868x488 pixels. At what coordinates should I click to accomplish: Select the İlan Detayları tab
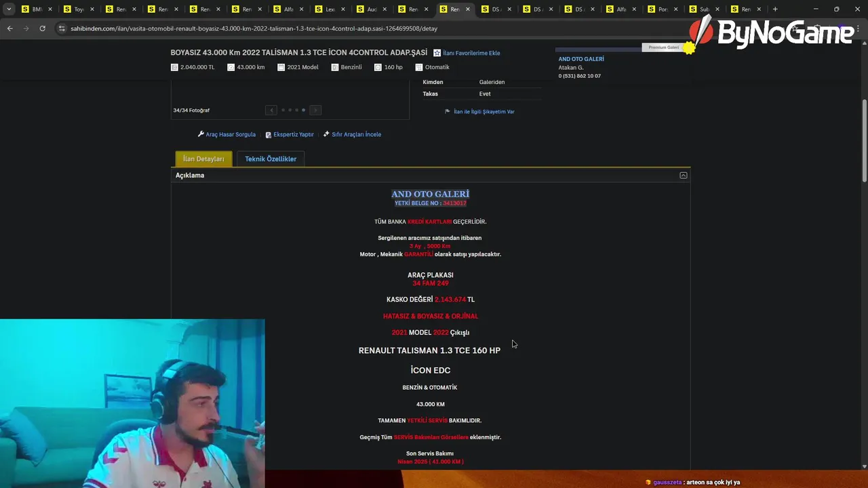(203, 159)
